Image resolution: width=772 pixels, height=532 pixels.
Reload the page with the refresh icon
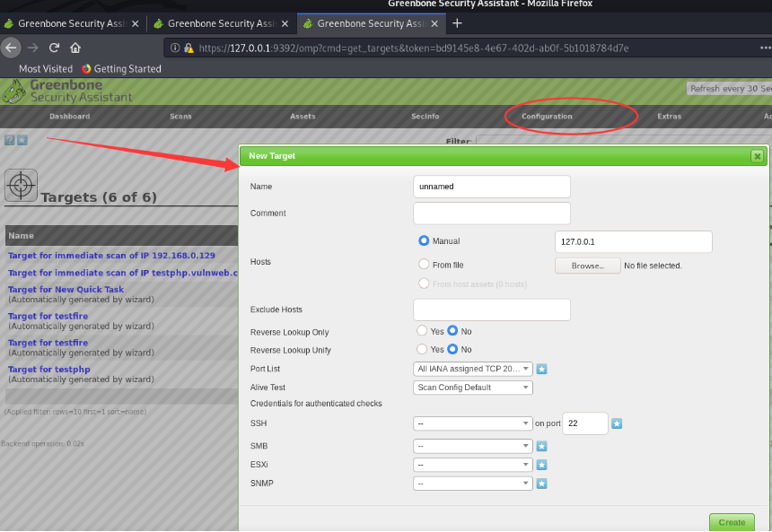click(x=54, y=48)
